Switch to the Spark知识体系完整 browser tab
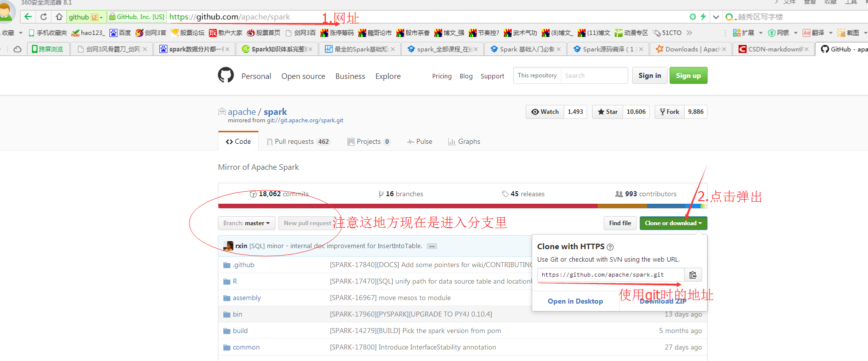This screenshot has height=361, width=868. pos(277,49)
